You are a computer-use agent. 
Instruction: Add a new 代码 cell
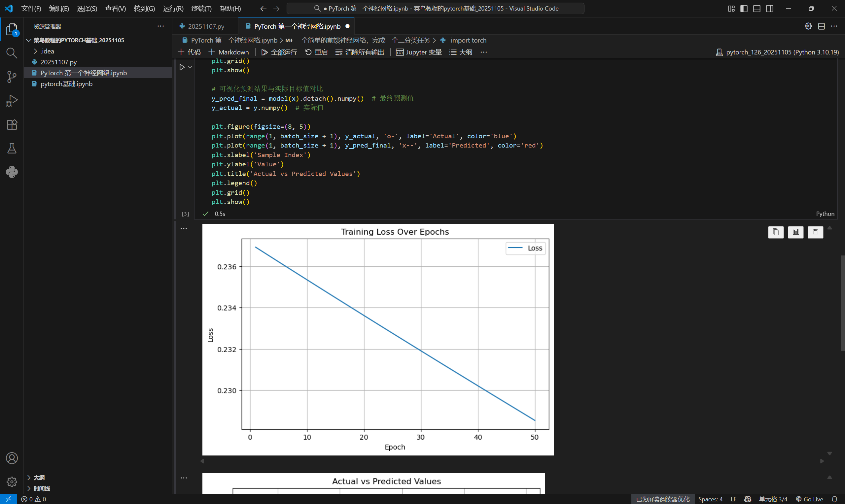[189, 52]
